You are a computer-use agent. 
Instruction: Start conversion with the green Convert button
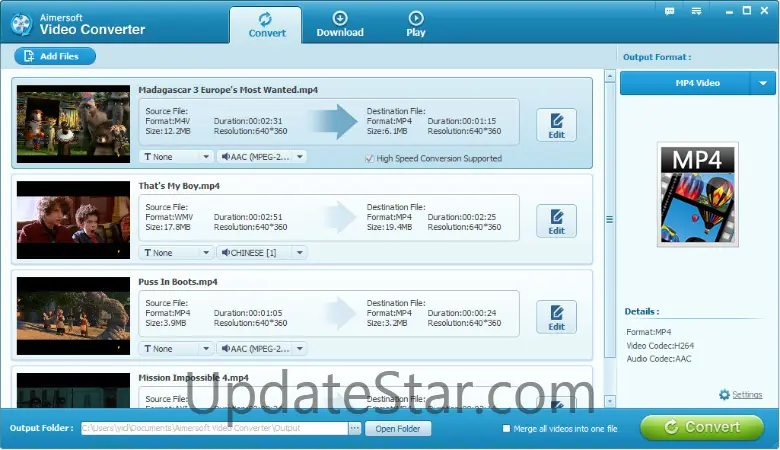(x=702, y=427)
